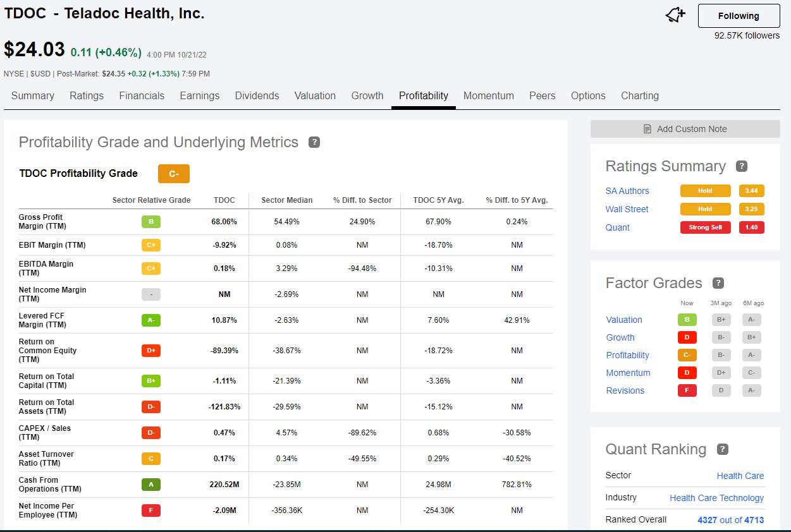Click EBITDA Margin C+ grade badge
Screen dimensions: 791x532
pyautogui.click(x=151, y=269)
